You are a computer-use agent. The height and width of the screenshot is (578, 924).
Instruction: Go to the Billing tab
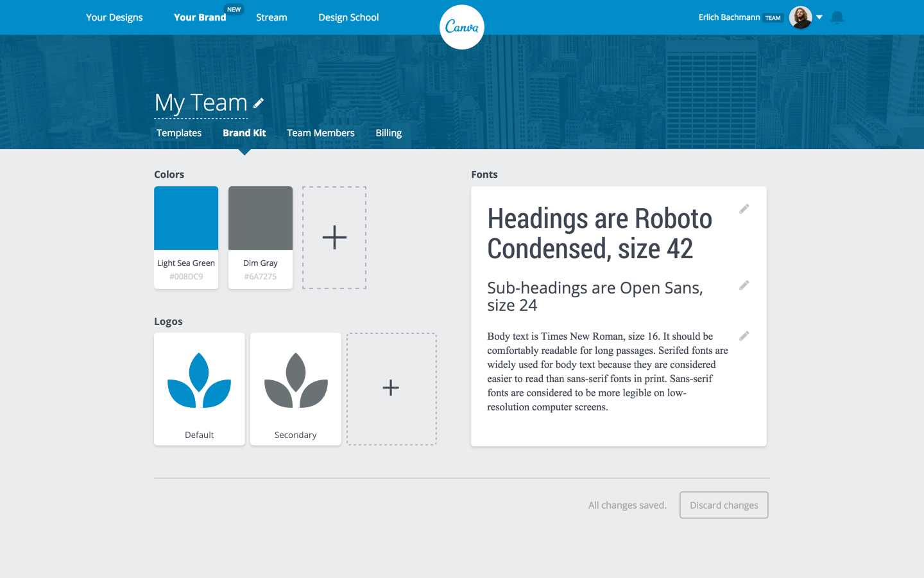point(388,133)
